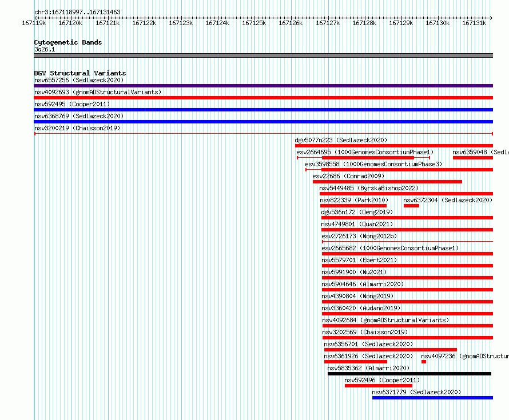509x420 pixels.
Task: Open nsv6356701 (Sedlazeck2020) label
Action: pos(368,344)
